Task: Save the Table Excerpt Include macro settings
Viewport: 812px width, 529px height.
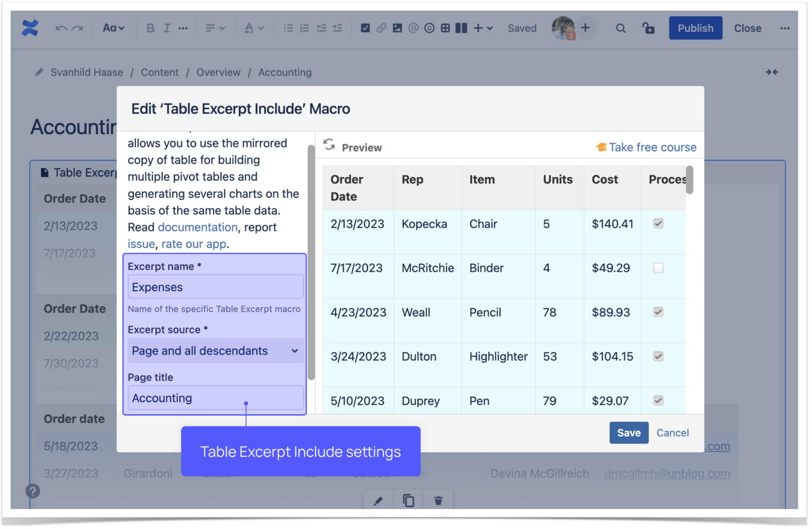Action: [x=629, y=432]
